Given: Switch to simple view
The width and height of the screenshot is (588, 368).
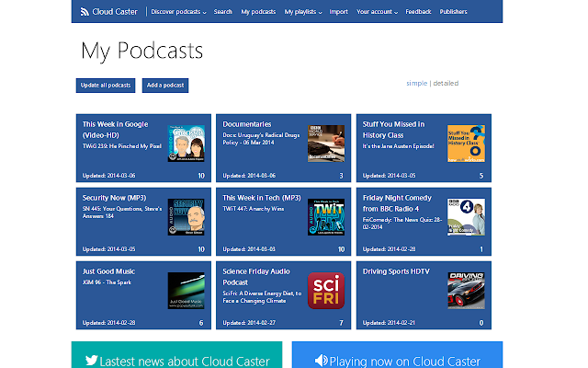Looking at the screenshot, I should pyautogui.click(x=416, y=84).
